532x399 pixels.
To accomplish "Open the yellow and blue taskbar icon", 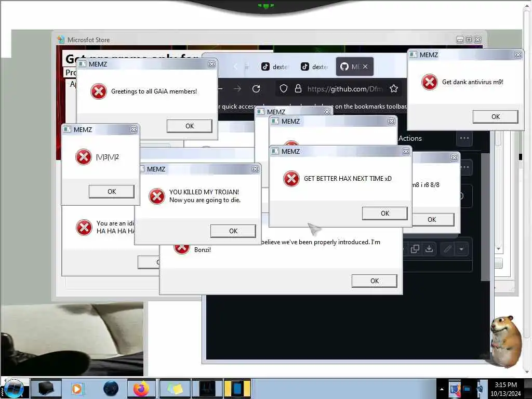I will click(x=237, y=389).
